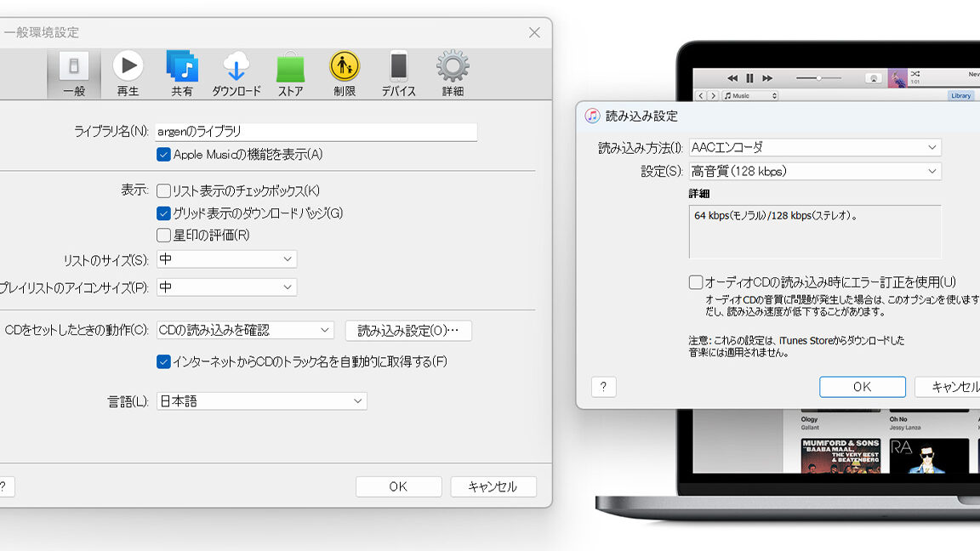Click the Gallant artist name
This screenshot has width=980, height=551.
810,428
